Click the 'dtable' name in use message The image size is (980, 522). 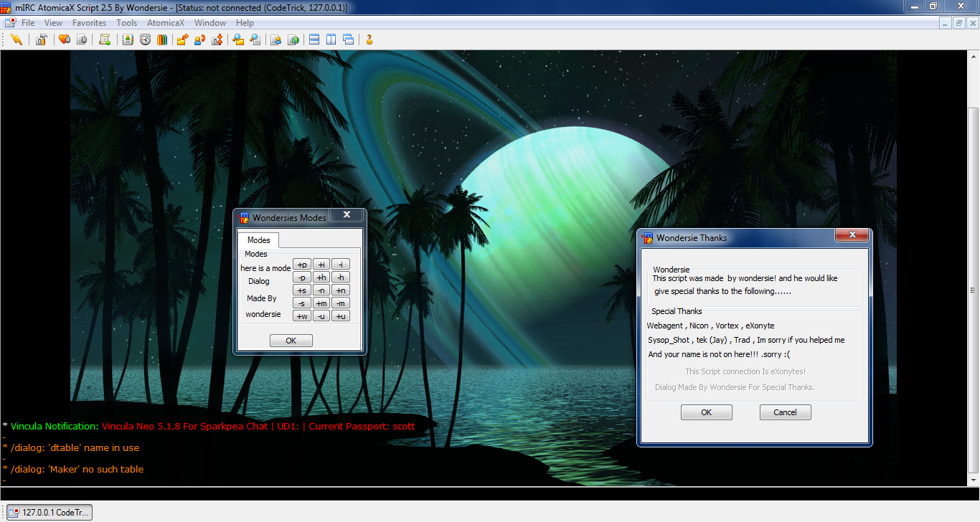coord(70,447)
